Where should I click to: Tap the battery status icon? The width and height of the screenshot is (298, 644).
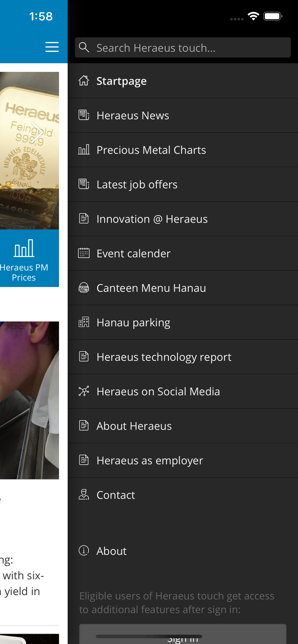273,16
